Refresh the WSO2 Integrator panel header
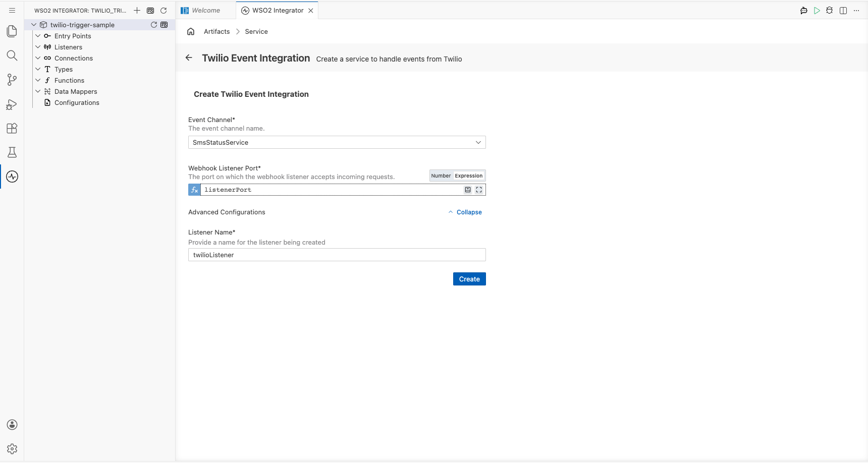Image resolution: width=868 pixels, height=463 pixels. [x=164, y=10]
